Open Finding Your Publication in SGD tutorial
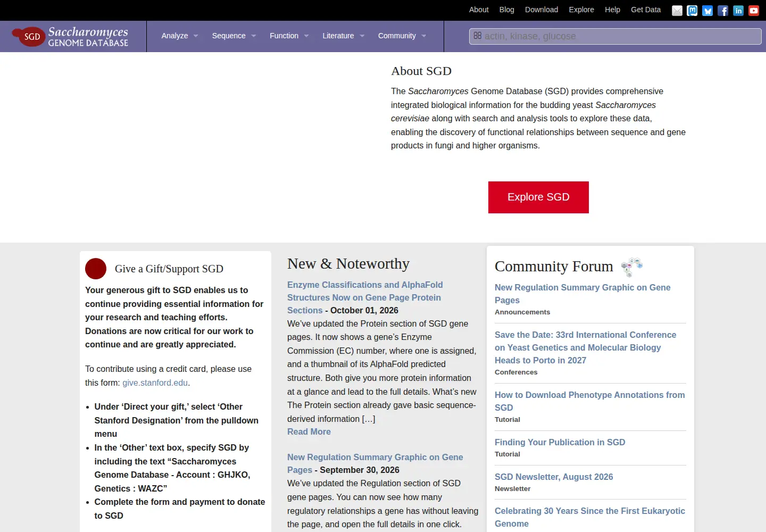The height and width of the screenshot is (532, 766). [x=560, y=443]
